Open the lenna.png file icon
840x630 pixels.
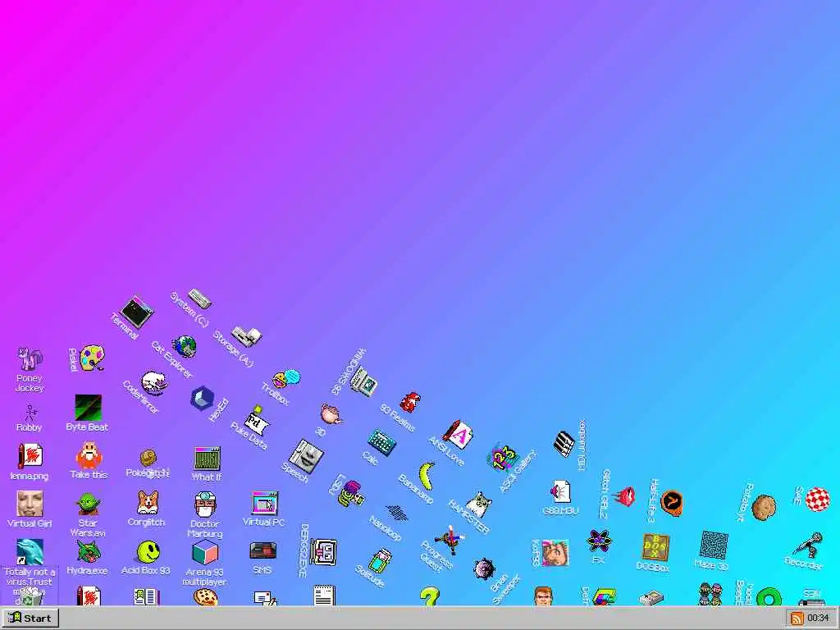click(30, 456)
